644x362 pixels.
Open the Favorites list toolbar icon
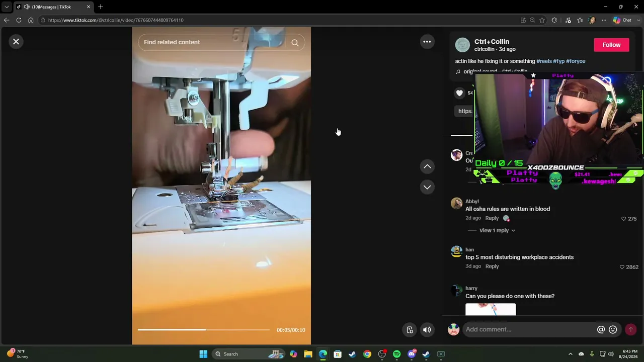[580, 20]
